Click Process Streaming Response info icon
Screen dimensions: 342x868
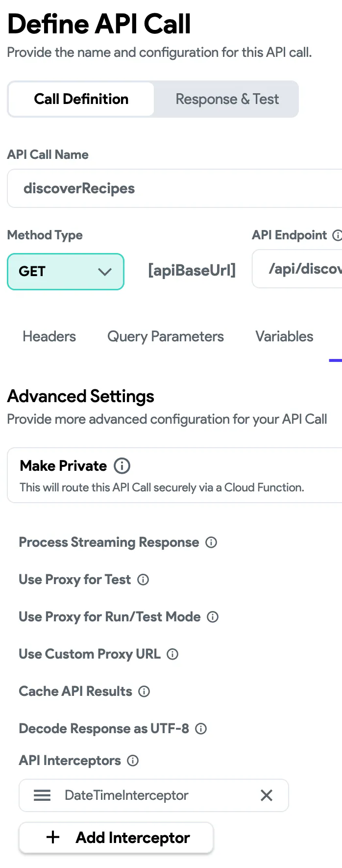[211, 542]
